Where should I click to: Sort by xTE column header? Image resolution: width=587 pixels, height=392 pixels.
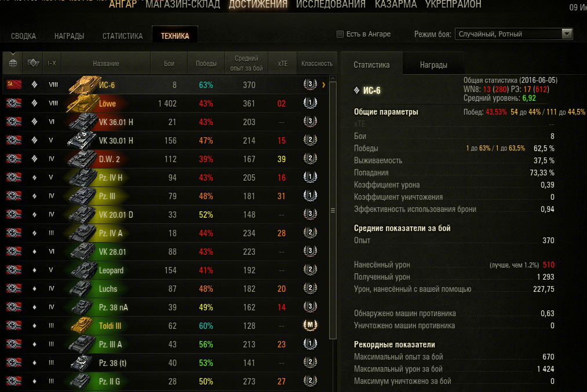(283, 63)
